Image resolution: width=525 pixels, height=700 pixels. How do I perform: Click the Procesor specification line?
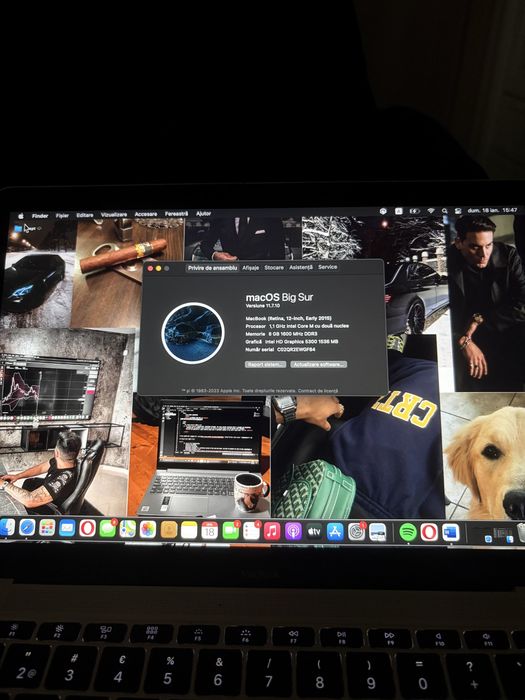[297, 326]
